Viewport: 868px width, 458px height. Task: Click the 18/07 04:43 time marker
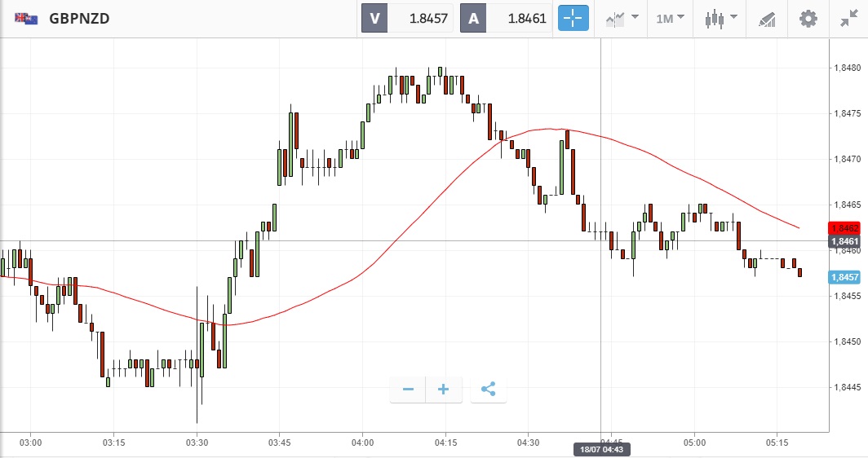click(602, 449)
